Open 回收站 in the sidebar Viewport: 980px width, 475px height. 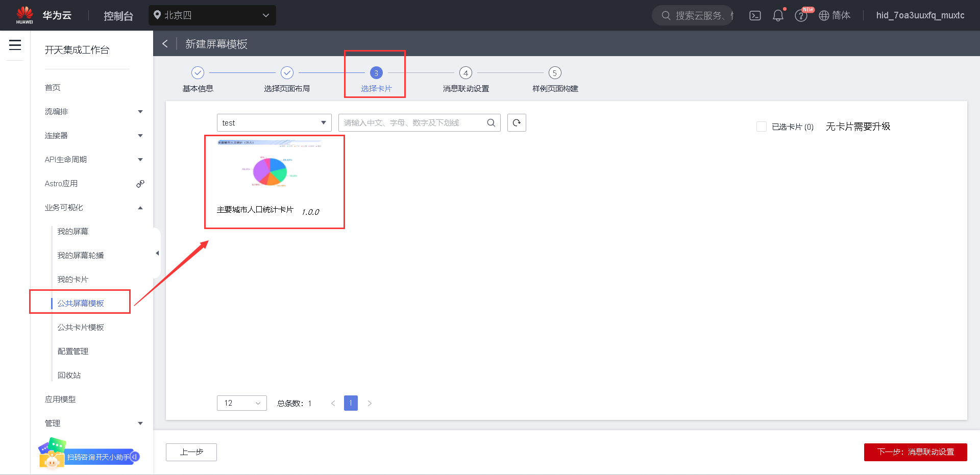tap(69, 376)
